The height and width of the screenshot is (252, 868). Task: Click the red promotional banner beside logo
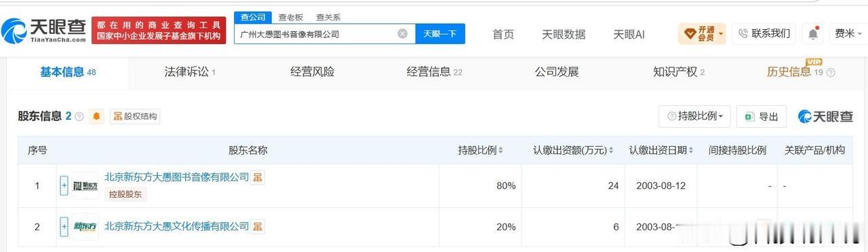click(x=159, y=31)
